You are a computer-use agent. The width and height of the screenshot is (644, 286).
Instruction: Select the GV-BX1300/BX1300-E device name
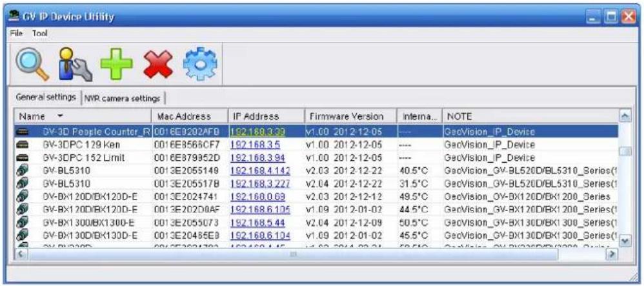[x=90, y=223]
